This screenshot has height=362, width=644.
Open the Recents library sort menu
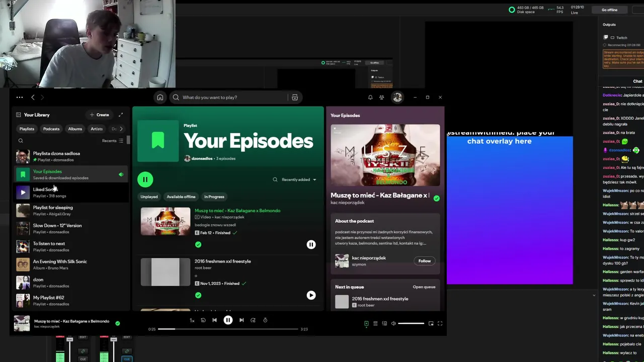(113, 141)
